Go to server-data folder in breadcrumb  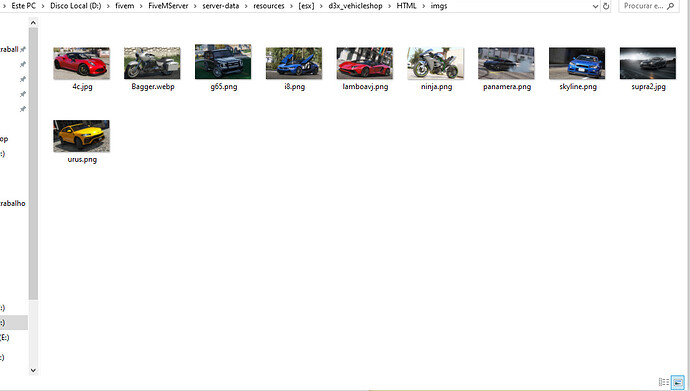(x=220, y=6)
